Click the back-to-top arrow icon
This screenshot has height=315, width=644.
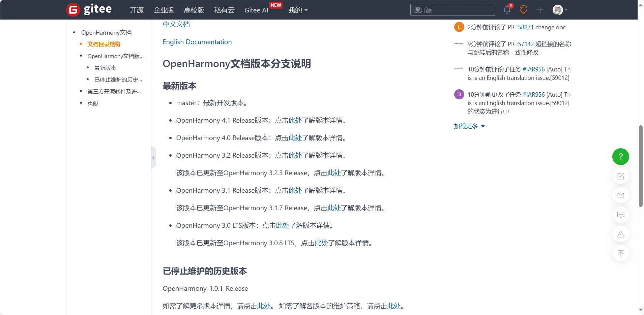pos(620,254)
